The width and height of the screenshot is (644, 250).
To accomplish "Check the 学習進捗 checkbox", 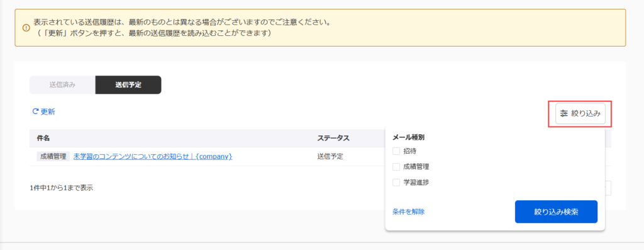I will point(396,182).
